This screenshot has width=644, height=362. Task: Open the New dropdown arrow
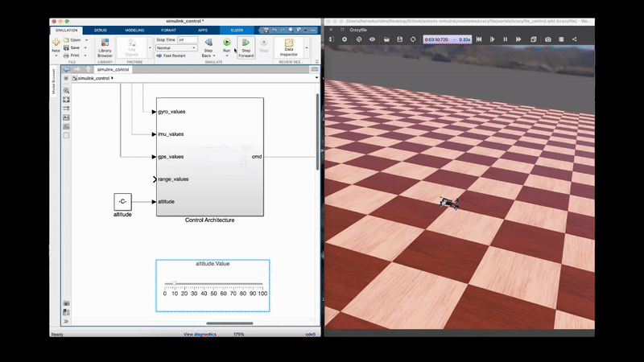pos(56,56)
